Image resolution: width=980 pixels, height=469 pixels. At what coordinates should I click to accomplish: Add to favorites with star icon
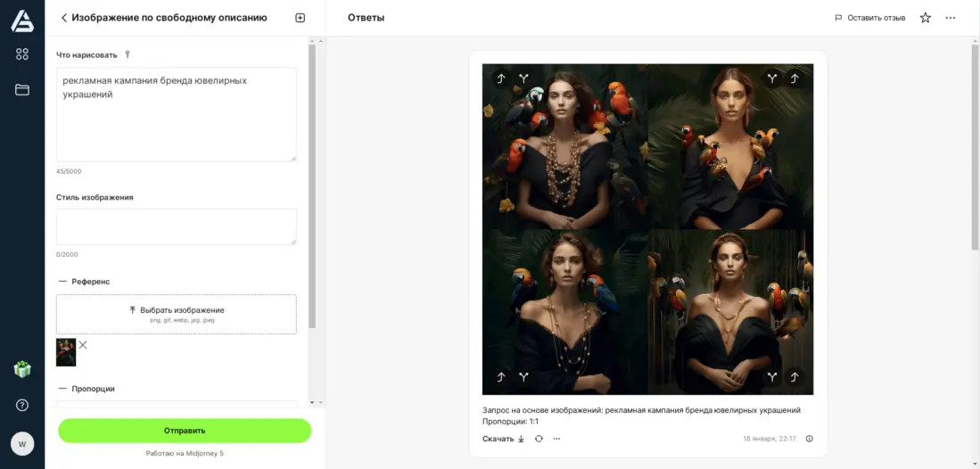[x=926, y=18]
